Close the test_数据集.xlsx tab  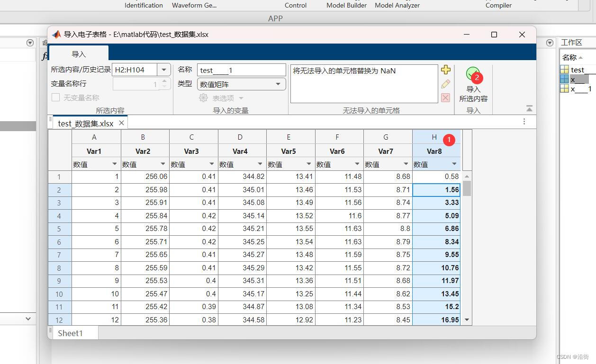[x=121, y=122]
